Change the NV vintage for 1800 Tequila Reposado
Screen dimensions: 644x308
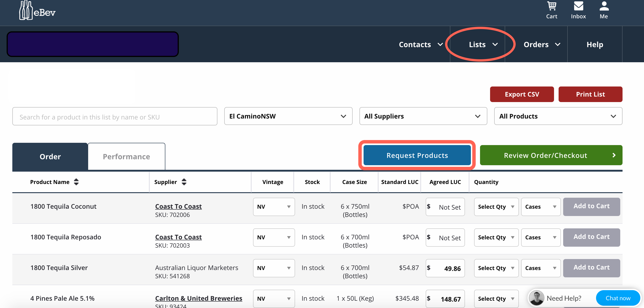tap(274, 237)
